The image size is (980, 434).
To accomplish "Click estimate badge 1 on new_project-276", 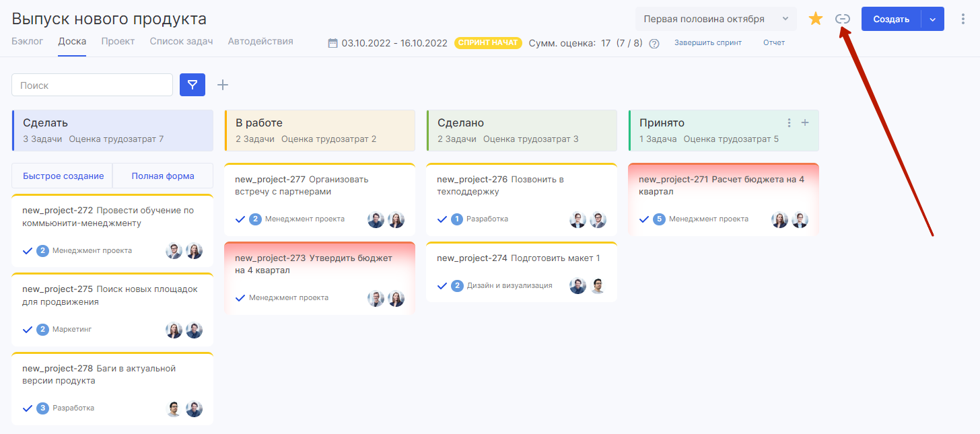I will pos(458,219).
